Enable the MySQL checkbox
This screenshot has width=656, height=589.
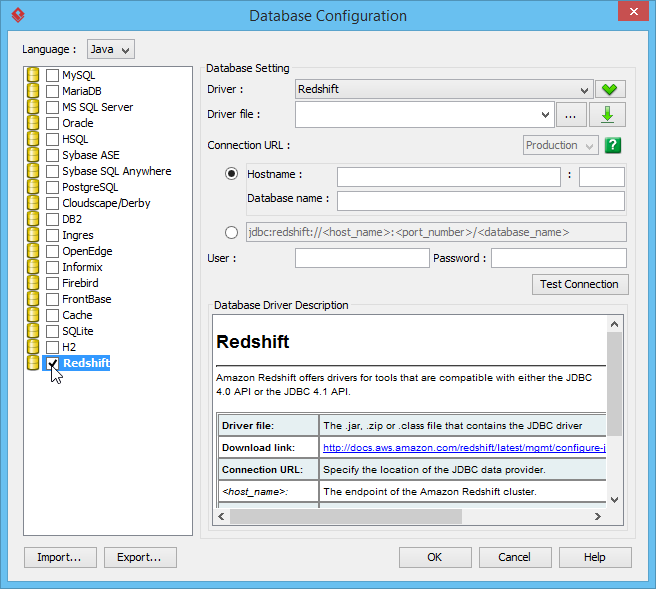[x=52, y=75]
